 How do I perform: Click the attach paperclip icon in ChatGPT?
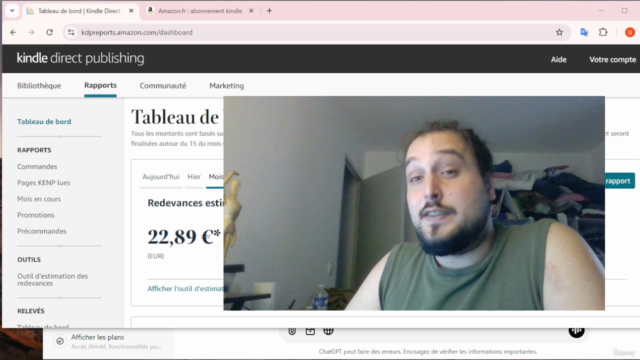pos(292,331)
